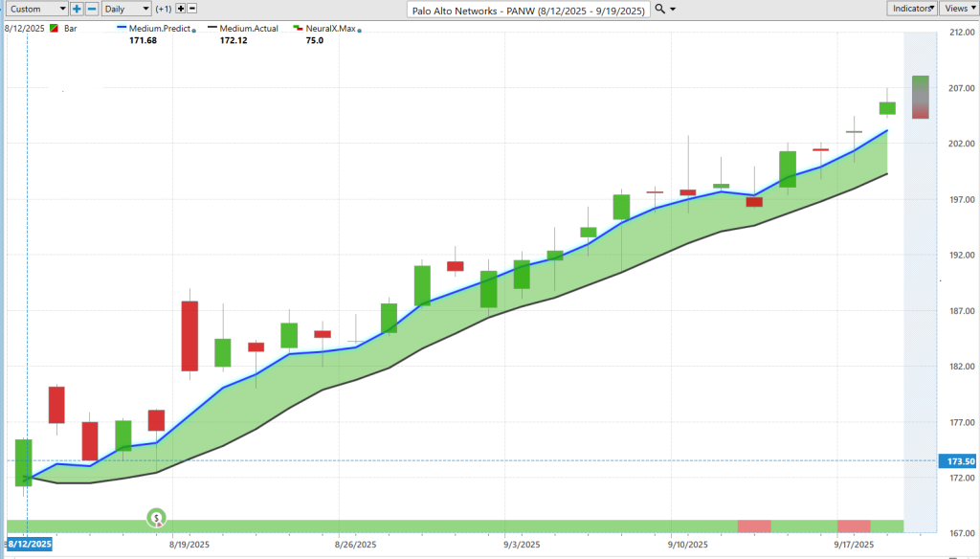Click the first red segment in trend bar
This screenshot has height=559, width=980.
754,525
